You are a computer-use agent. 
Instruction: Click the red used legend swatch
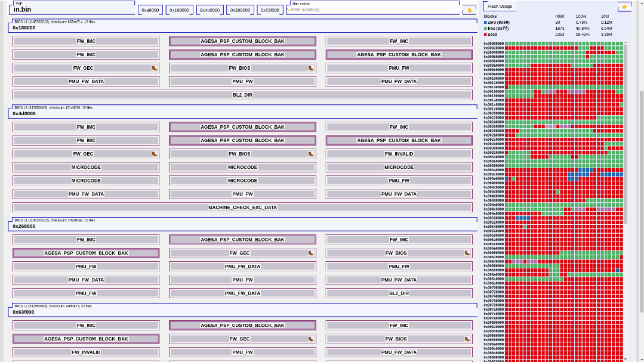pyautogui.click(x=486, y=35)
